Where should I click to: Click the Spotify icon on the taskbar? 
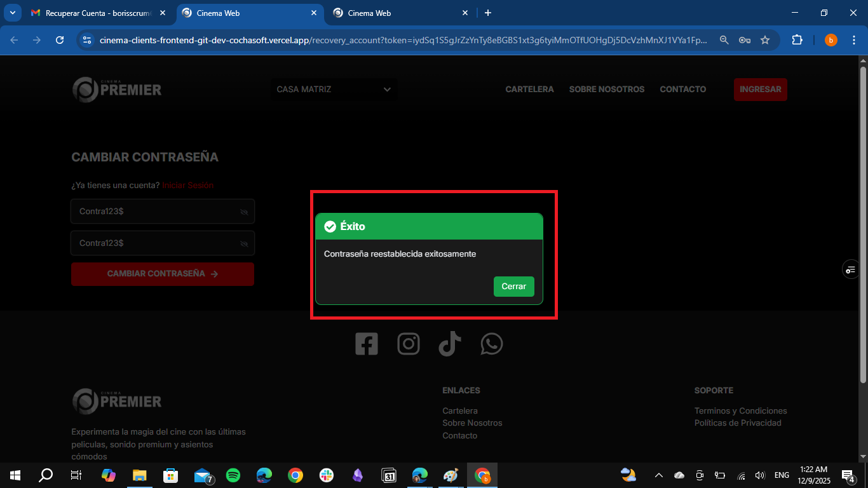point(233,475)
